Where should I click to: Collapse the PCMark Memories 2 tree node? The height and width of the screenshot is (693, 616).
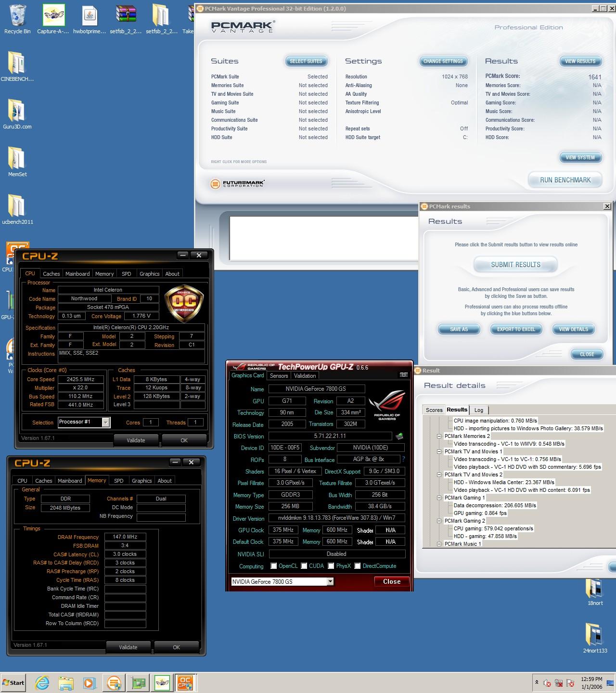tap(439, 436)
